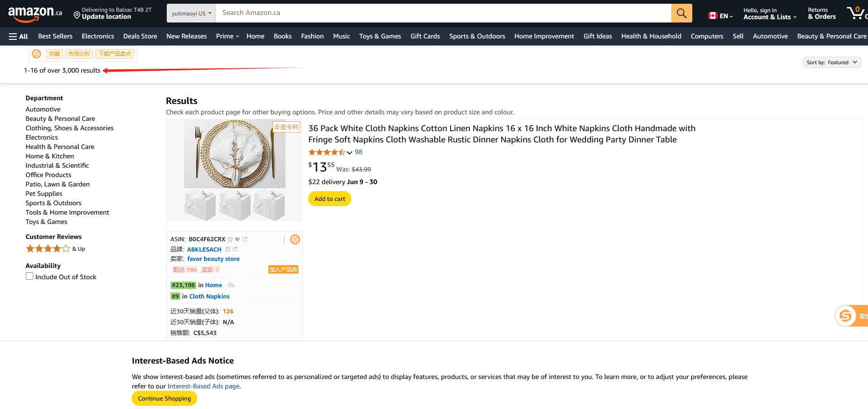Go to Best Sellers in navigation bar
The width and height of the screenshot is (868, 409).
click(55, 37)
